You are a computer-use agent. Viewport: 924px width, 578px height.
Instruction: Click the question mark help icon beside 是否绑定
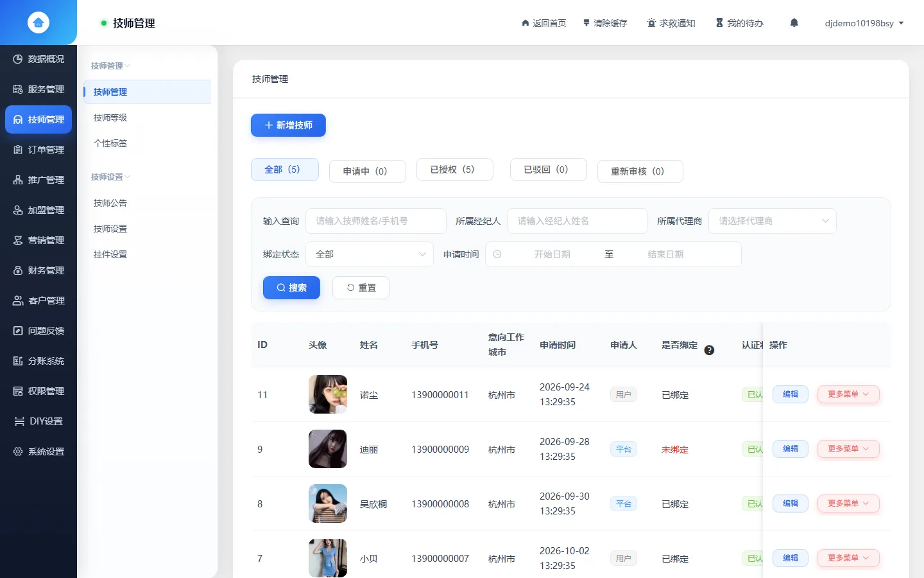click(709, 350)
